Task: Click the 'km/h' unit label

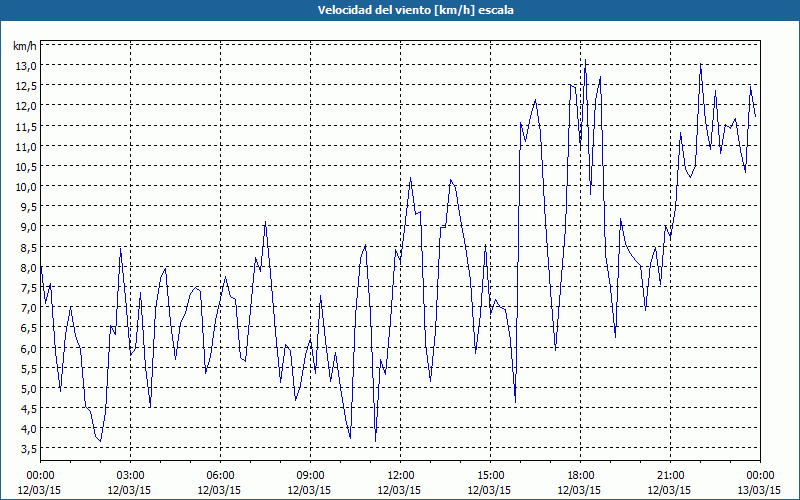Action: coord(25,46)
